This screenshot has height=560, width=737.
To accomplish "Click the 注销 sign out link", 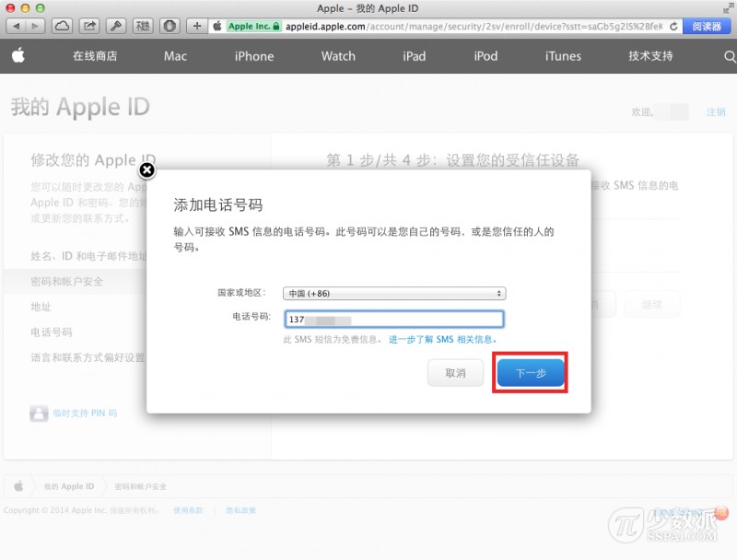I will pyautogui.click(x=716, y=111).
